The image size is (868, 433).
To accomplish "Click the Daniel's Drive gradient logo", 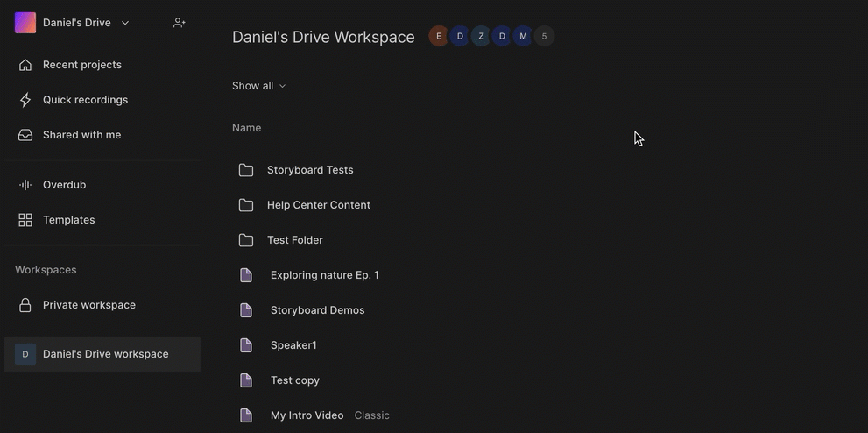I will pyautogui.click(x=25, y=23).
